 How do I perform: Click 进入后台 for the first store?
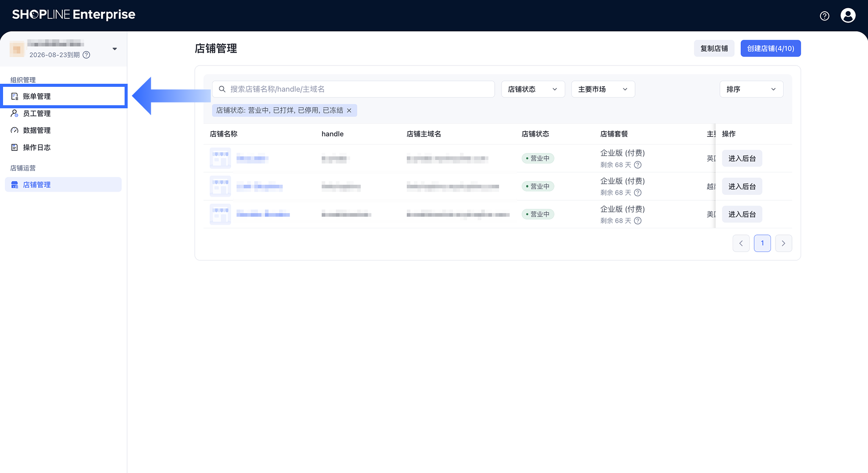coord(742,158)
